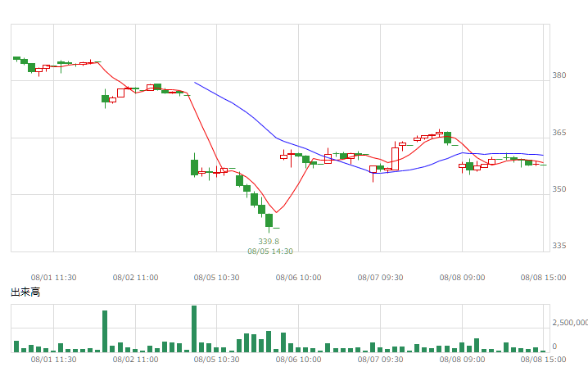Click the 350 price axis label
The image size is (588, 367).
[x=559, y=189]
